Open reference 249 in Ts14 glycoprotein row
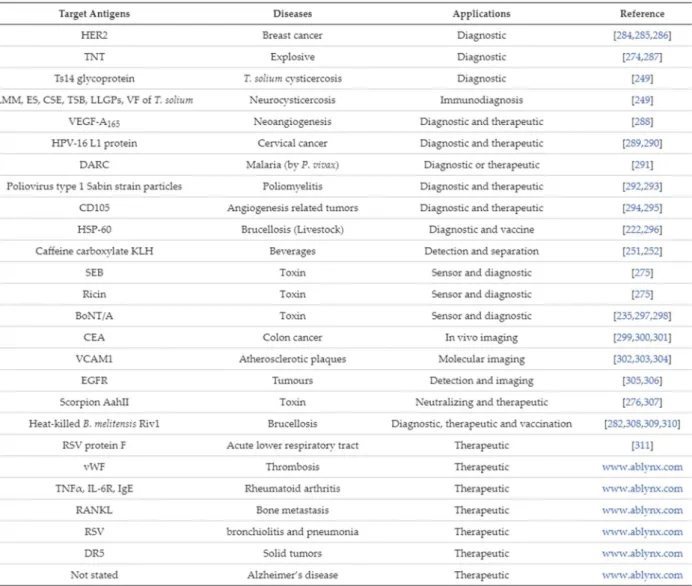692x586 pixels. point(642,79)
